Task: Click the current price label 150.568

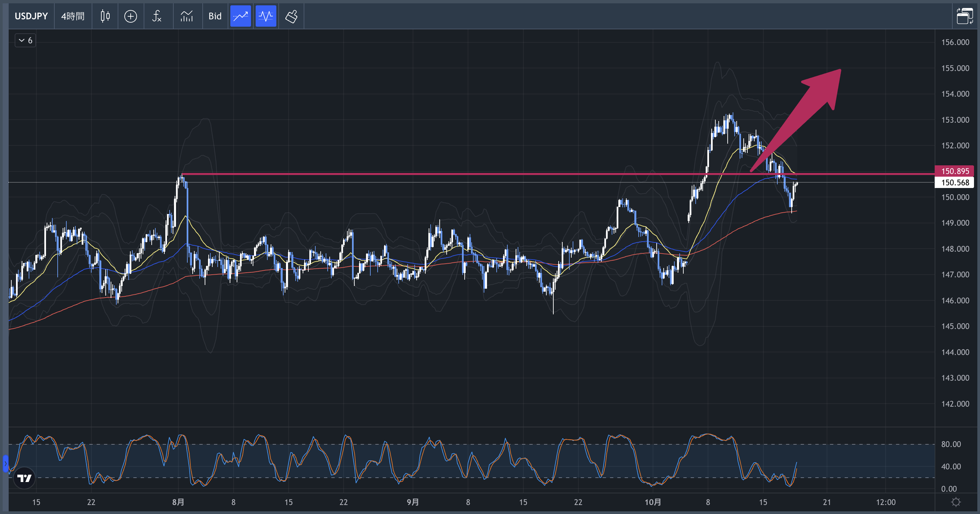Action: (954, 183)
